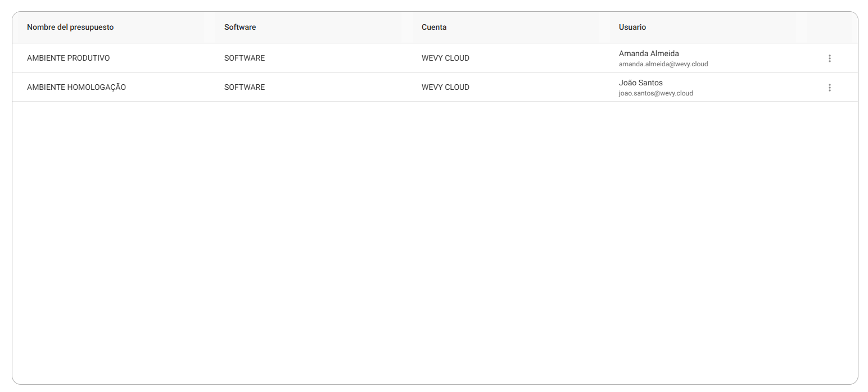Click SOFTWARE cell in AMBIENTE PRODUTIVO row
The height and width of the screenshot is (392, 868).
245,58
